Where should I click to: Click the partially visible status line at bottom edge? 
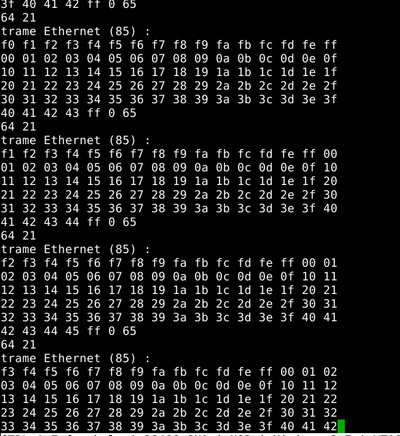point(200,435)
